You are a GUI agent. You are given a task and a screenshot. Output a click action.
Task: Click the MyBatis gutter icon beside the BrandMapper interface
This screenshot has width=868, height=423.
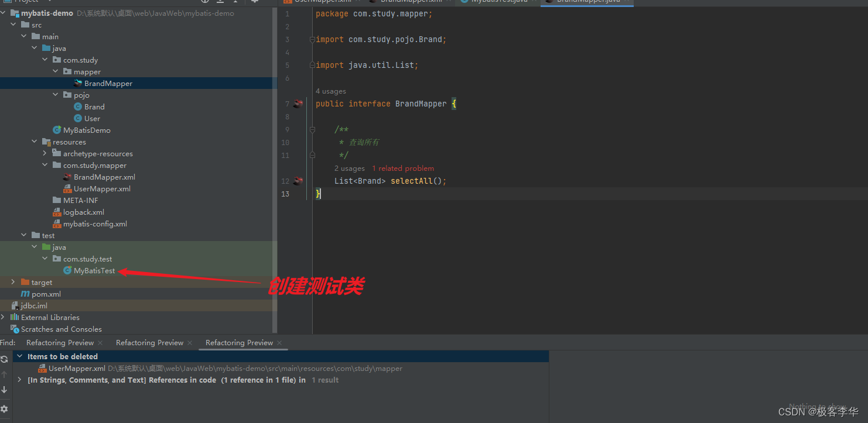click(x=298, y=104)
